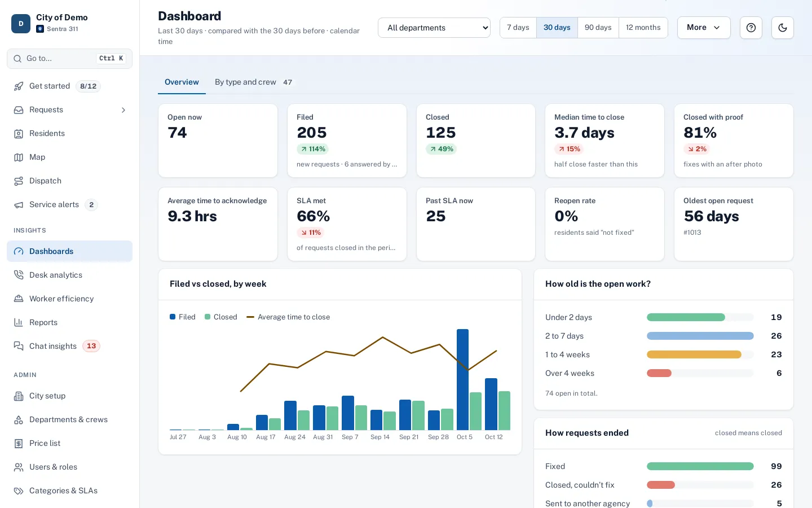The height and width of the screenshot is (508, 812).
Task: Click the Desk analytics phone icon
Action: [19, 275]
